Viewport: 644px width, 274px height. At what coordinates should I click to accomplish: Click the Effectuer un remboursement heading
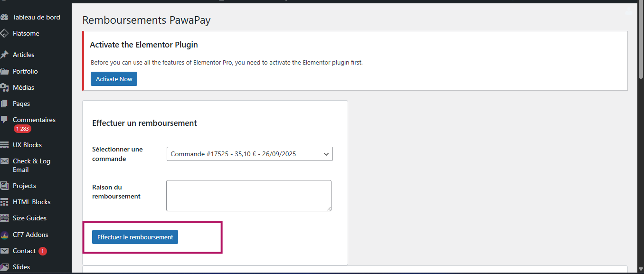(x=144, y=123)
